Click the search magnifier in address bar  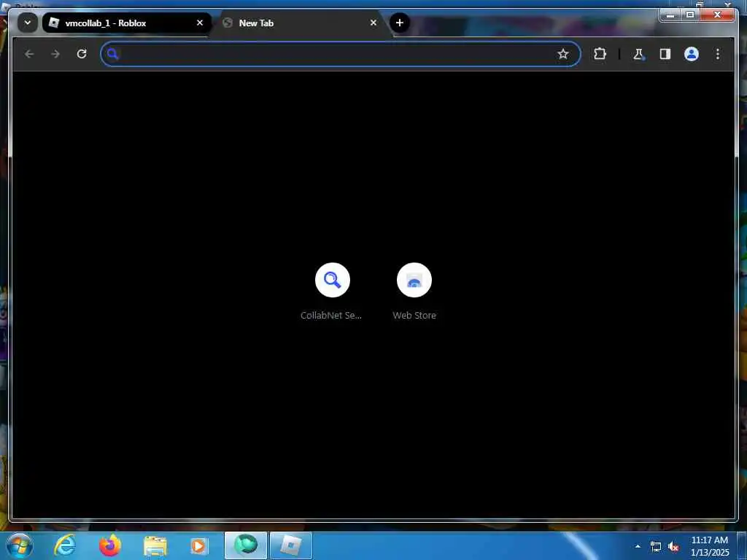click(x=112, y=54)
